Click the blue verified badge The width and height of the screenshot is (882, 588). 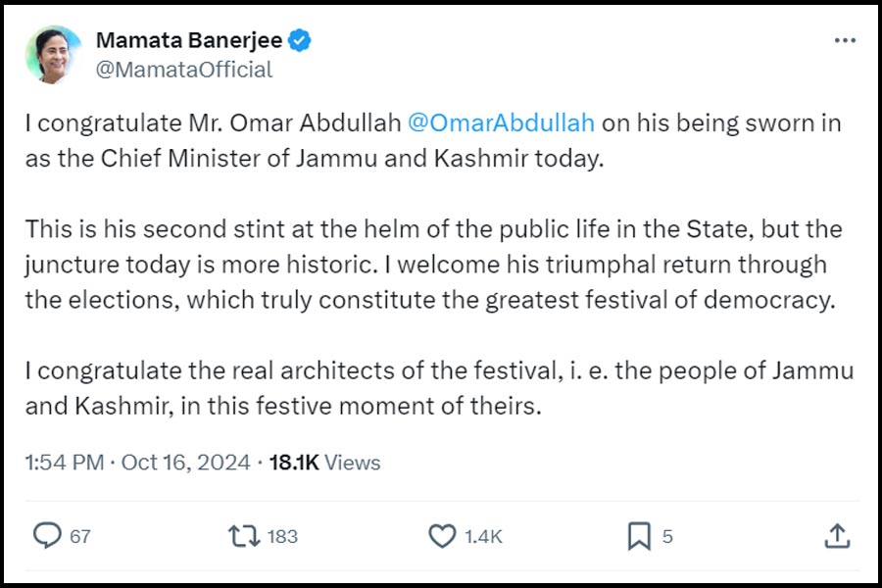(x=302, y=41)
